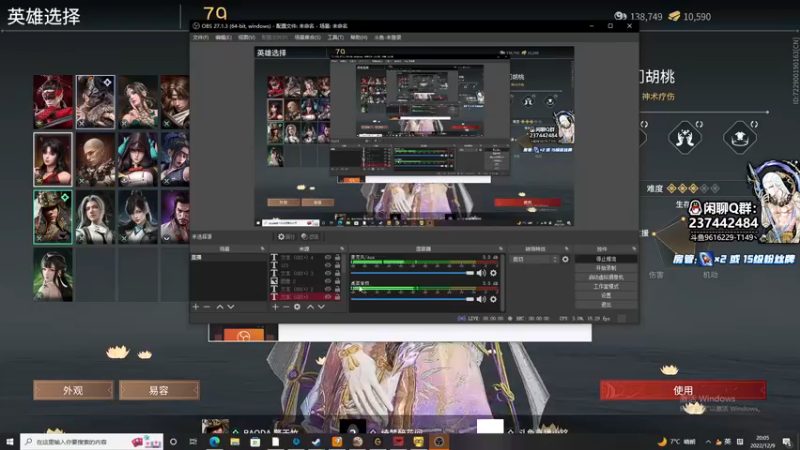Toggle visibility eye of image source row
The width and height of the screenshot is (800, 450).
(x=328, y=281)
